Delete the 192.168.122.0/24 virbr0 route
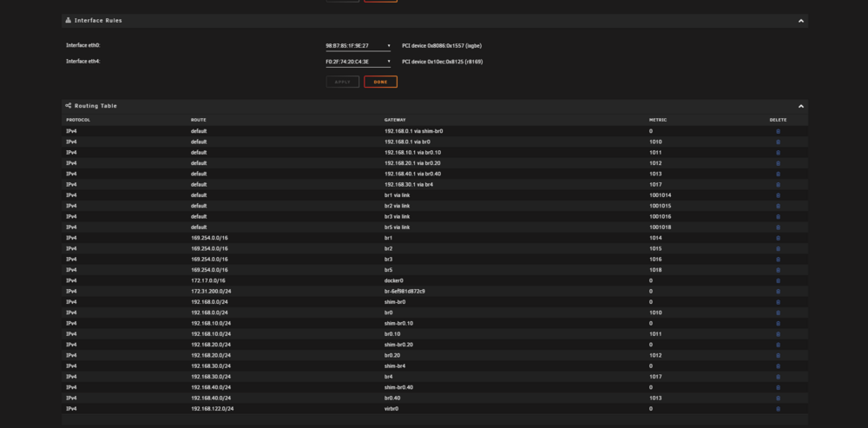Screen dimensions: 868x428 pyautogui.click(x=778, y=409)
